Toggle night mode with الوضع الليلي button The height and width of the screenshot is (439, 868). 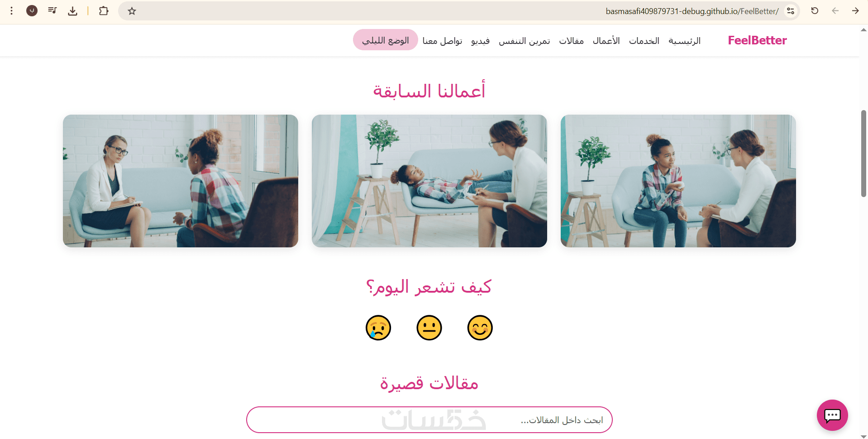(x=386, y=40)
